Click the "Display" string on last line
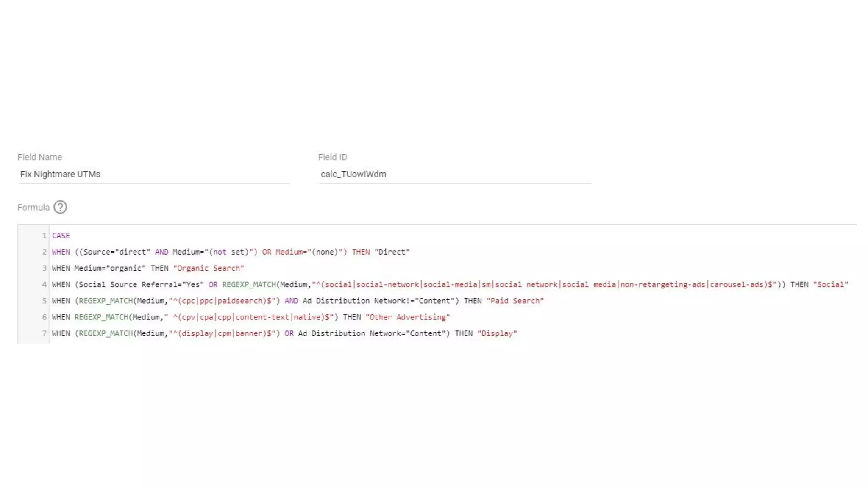Image resolution: width=868 pixels, height=488 pixels. coord(497,333)
